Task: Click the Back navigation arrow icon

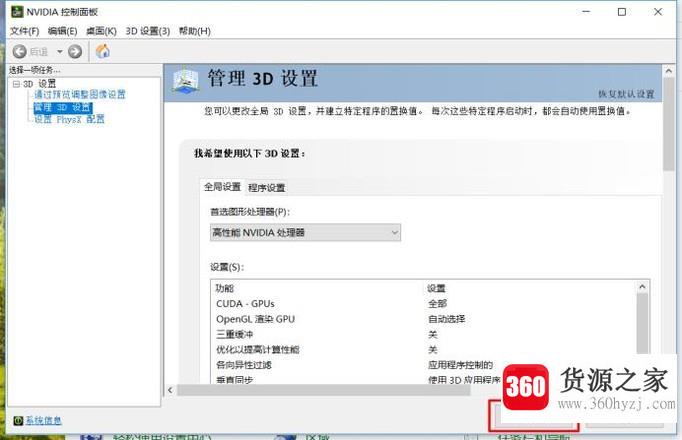Action: [x=20, y=52]
